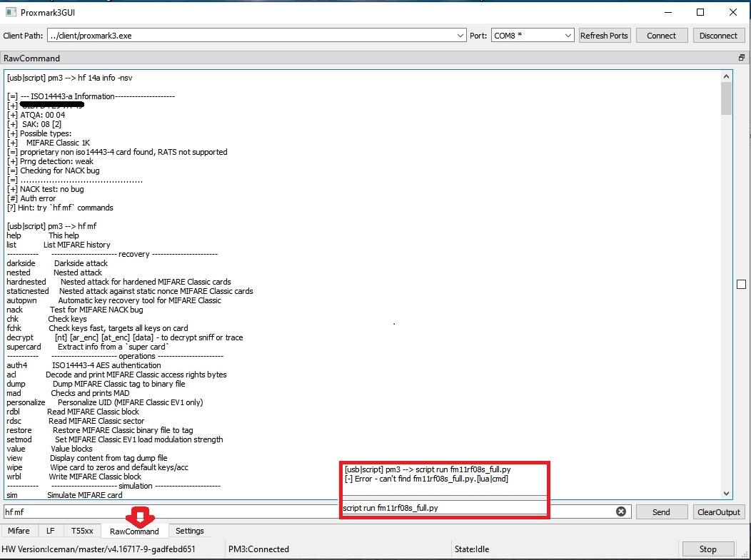Image resolution: width=751 pixels, height=560 pixels.
Task: Open the LF tab
Action: coord(50,531)
